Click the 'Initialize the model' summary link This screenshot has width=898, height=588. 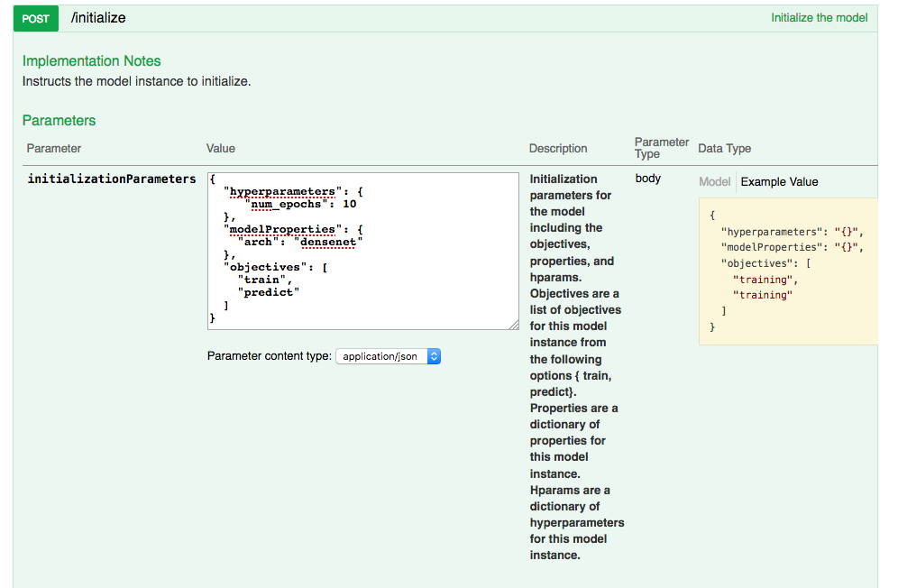(819, 18)
